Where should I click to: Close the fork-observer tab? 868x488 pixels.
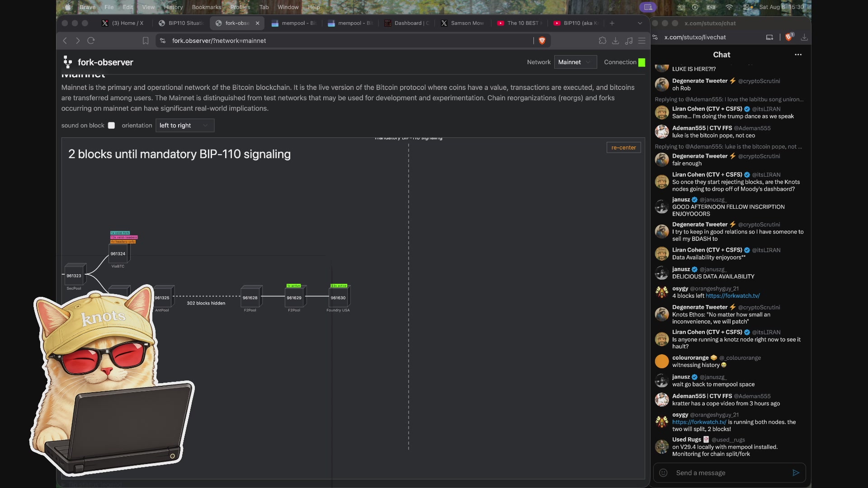tap(258, 23)
